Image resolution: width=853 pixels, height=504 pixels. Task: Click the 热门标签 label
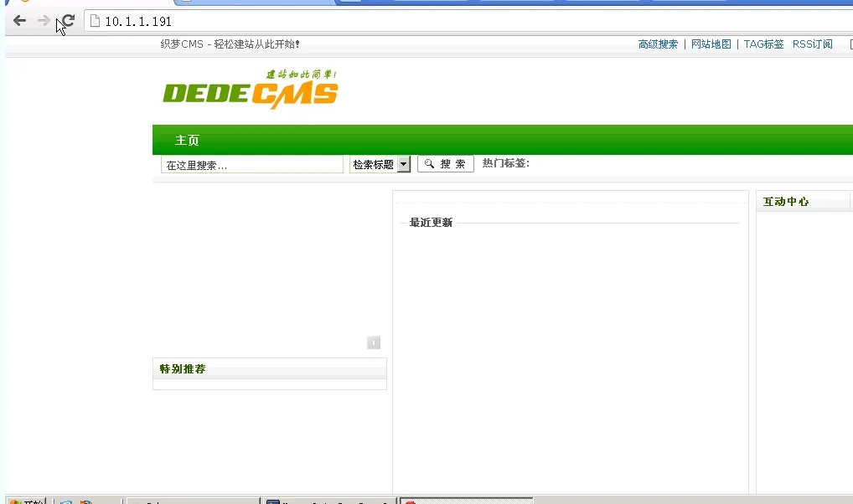click(506, 163)
